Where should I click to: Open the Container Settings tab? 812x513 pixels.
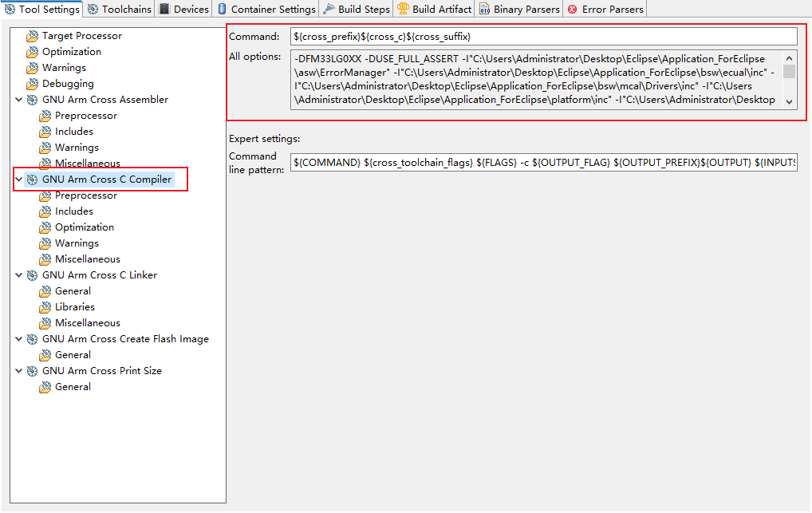pyautogui.click(x=266, y=10)
